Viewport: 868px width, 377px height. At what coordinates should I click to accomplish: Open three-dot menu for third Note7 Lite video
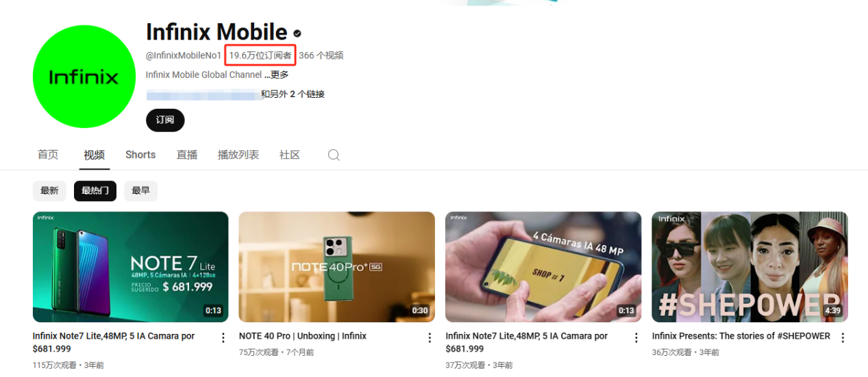click(x=636, y=337)
